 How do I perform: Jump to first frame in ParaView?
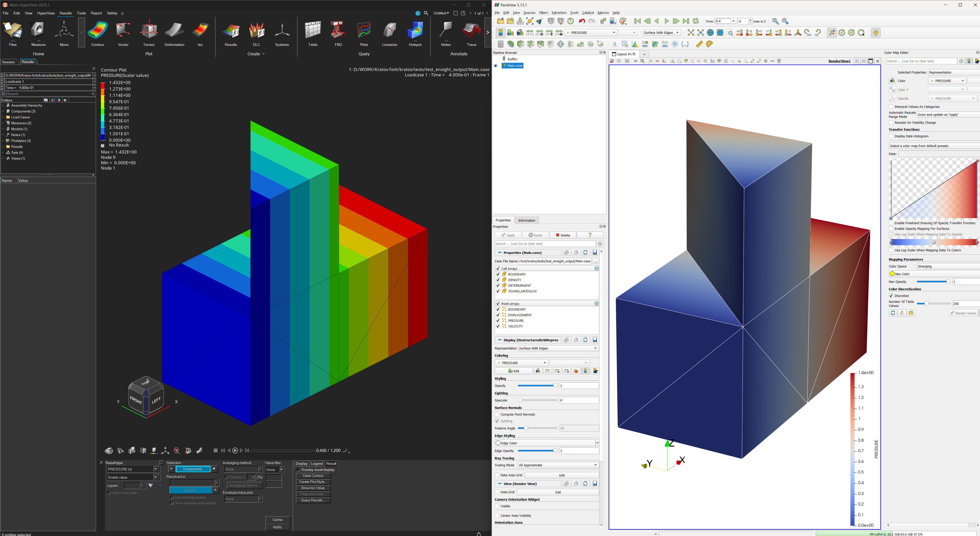click(x=637, y=21)
